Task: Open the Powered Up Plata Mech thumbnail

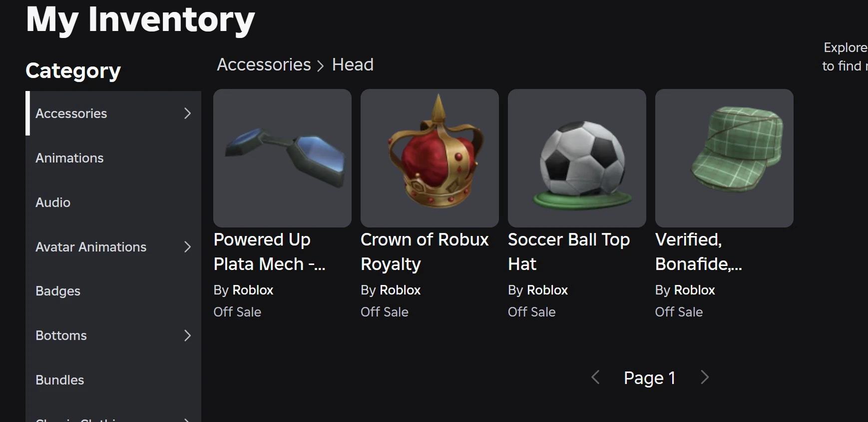Action: point(282,158)
